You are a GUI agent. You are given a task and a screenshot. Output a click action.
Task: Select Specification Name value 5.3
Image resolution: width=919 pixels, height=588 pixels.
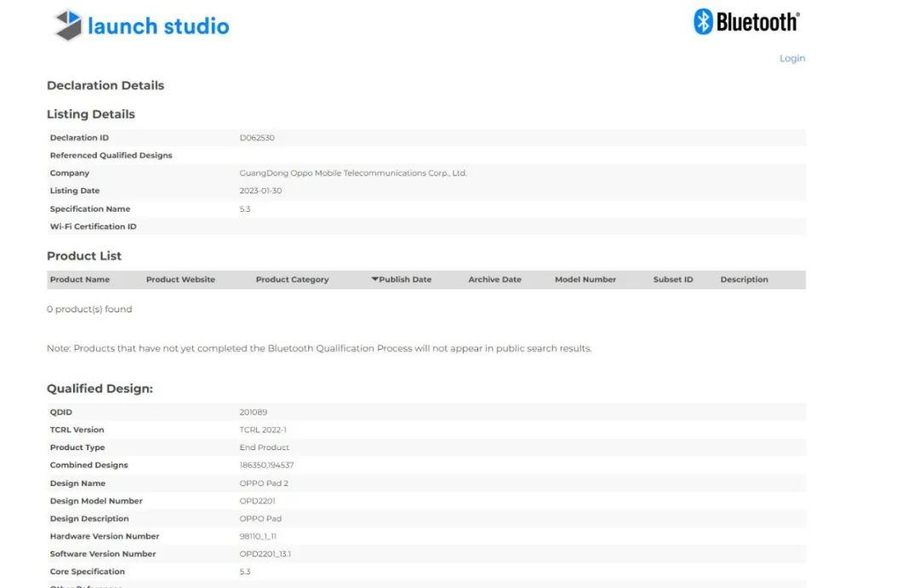(245, 208)
